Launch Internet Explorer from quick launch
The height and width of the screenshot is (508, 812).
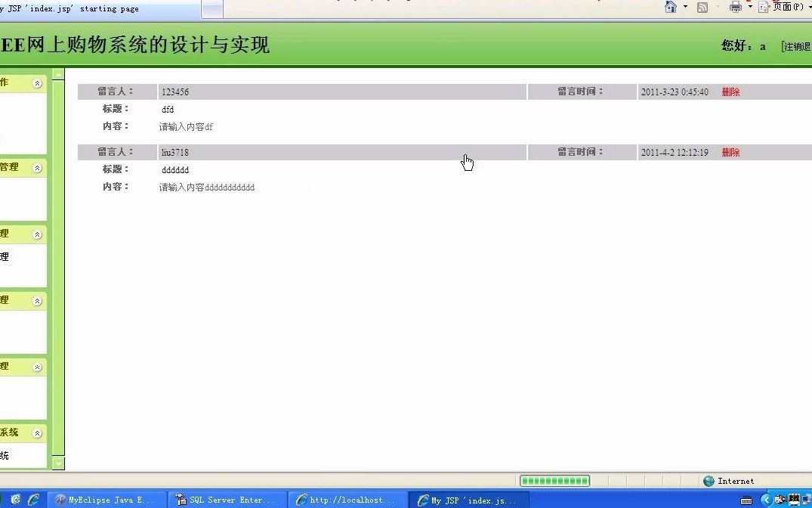(34, 499)
